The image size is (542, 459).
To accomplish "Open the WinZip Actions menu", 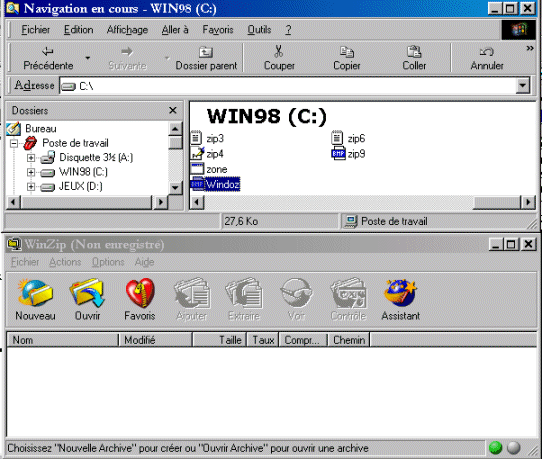I will (x=65, y=262).
